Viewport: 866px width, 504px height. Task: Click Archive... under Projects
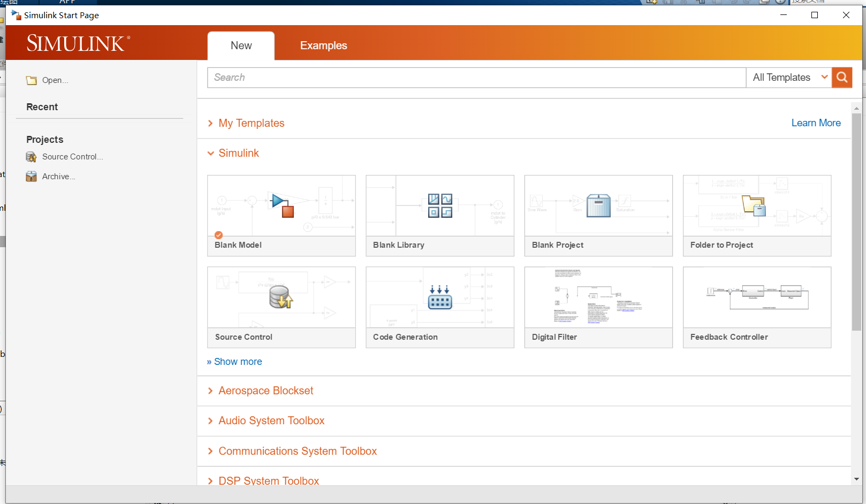tap(58, 177)
